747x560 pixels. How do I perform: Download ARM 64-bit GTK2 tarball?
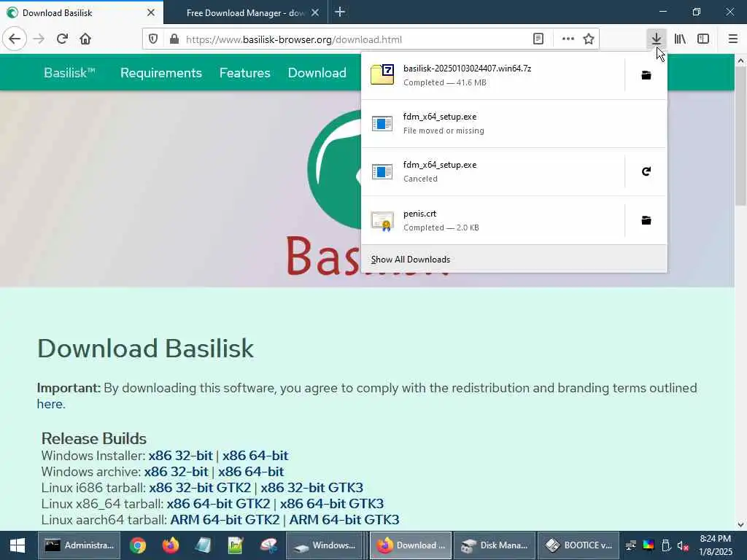click(x=225, y=519)
